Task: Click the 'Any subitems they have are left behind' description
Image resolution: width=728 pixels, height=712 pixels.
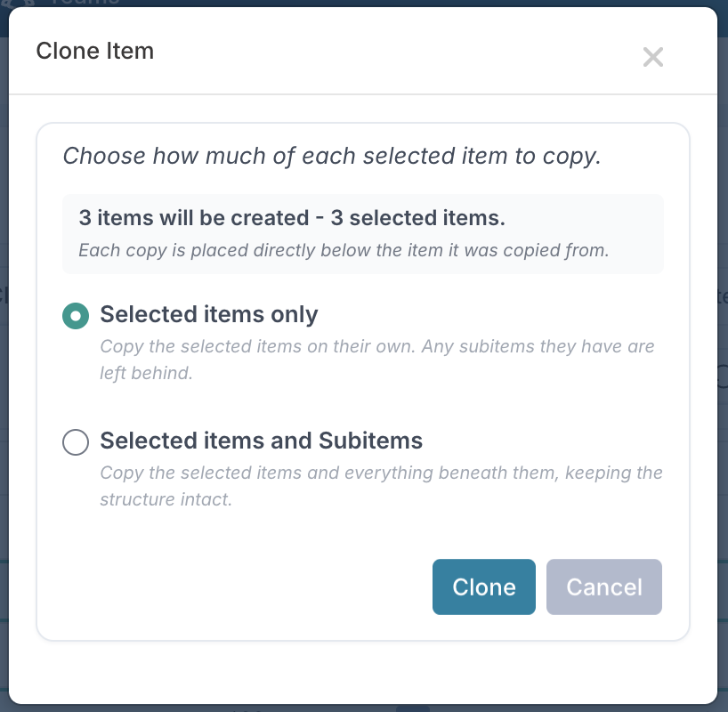Action: click(x=377, y=360)
